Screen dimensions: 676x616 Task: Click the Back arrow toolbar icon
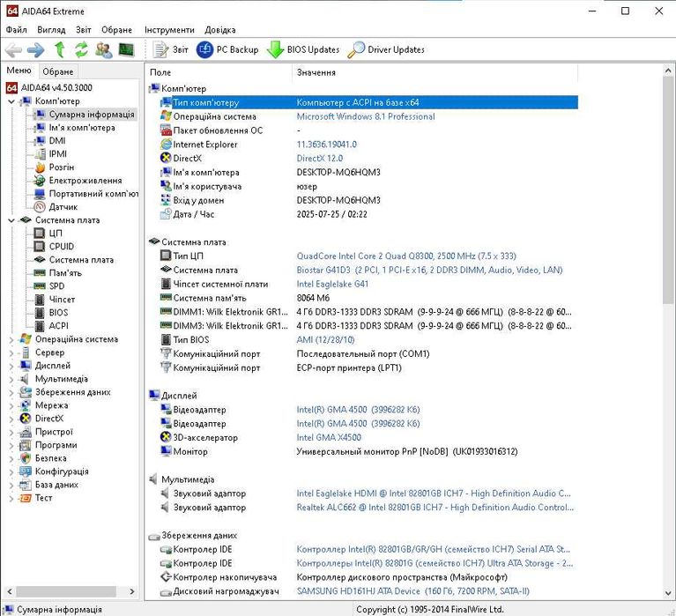pos(13,50)
